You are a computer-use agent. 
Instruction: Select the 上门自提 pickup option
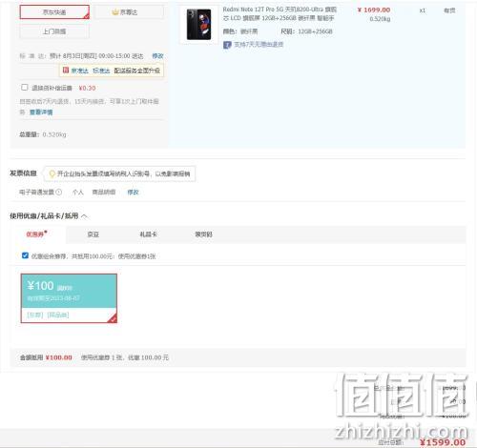[x=54, y=31]
